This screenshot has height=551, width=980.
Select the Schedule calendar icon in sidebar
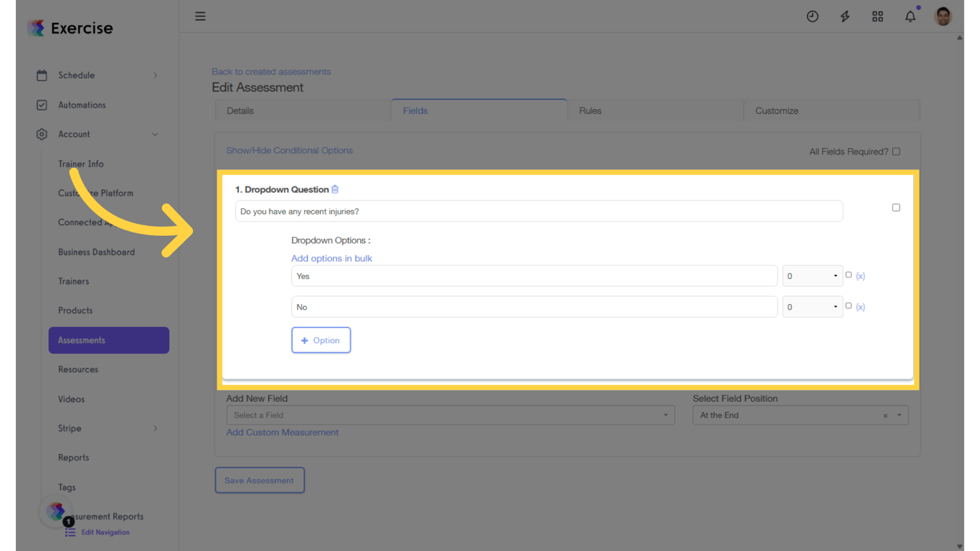[x=42, y=75]
